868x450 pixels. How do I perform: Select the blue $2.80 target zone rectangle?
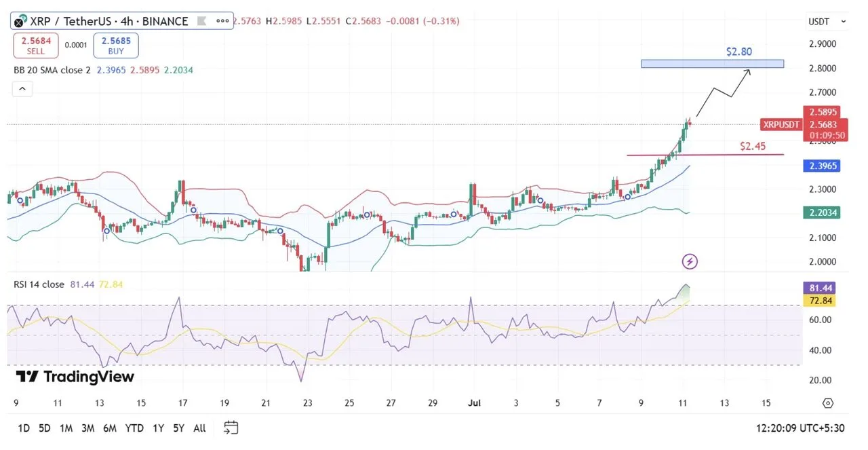click(712, 64)
